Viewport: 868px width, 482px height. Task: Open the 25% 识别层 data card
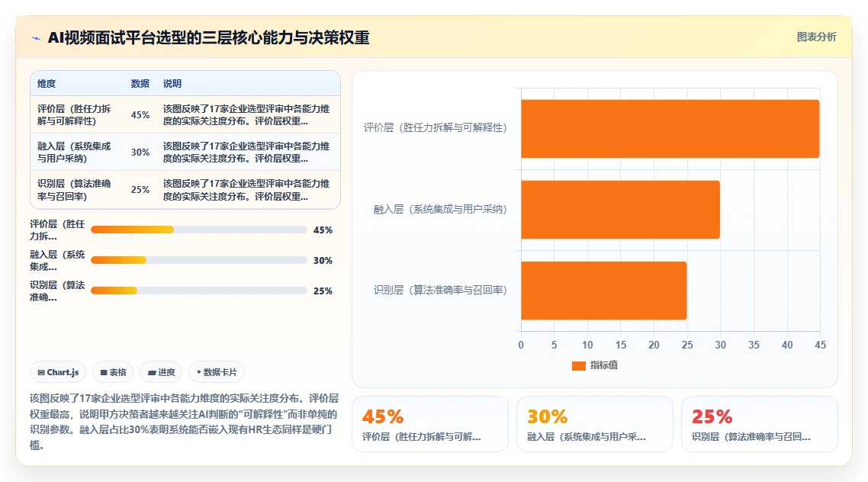(x=759, y=425)
